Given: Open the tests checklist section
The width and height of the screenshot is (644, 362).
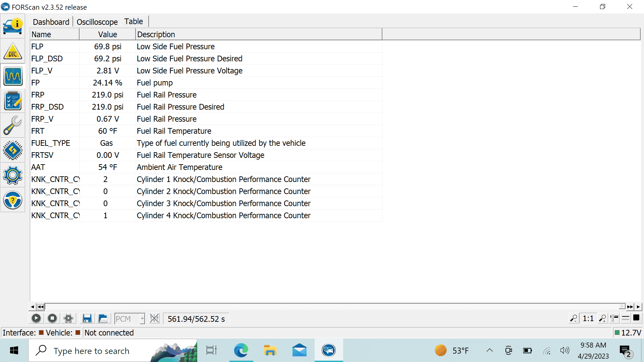Looking at the screenshot, I should click(13, 101).
